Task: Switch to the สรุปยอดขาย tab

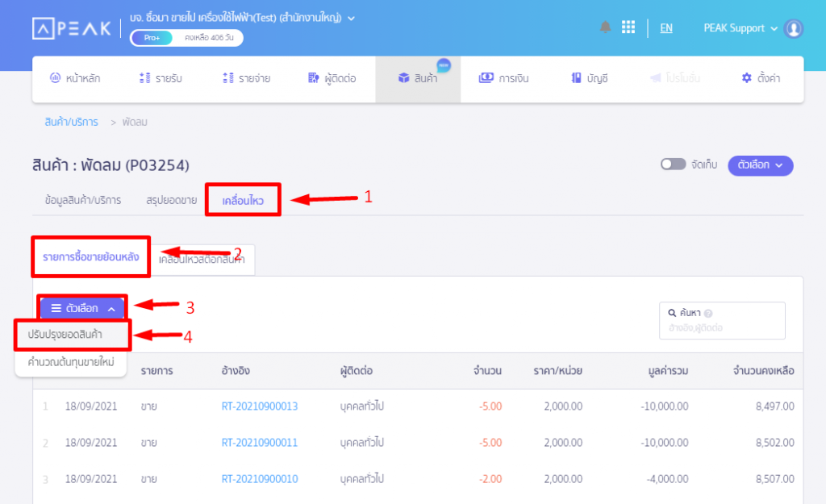Action: click(171, 200)
